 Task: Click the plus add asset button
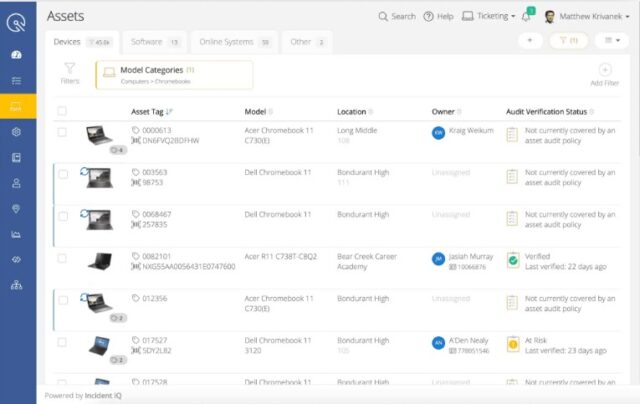530,40
